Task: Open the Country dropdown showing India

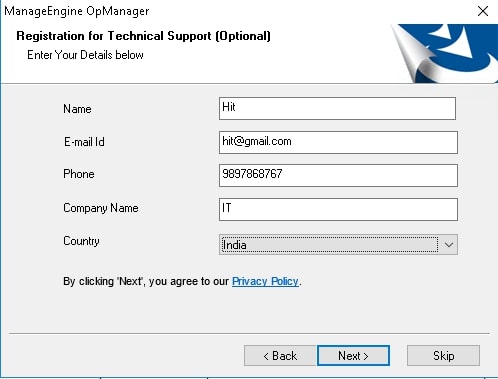Action: point(338,245)
